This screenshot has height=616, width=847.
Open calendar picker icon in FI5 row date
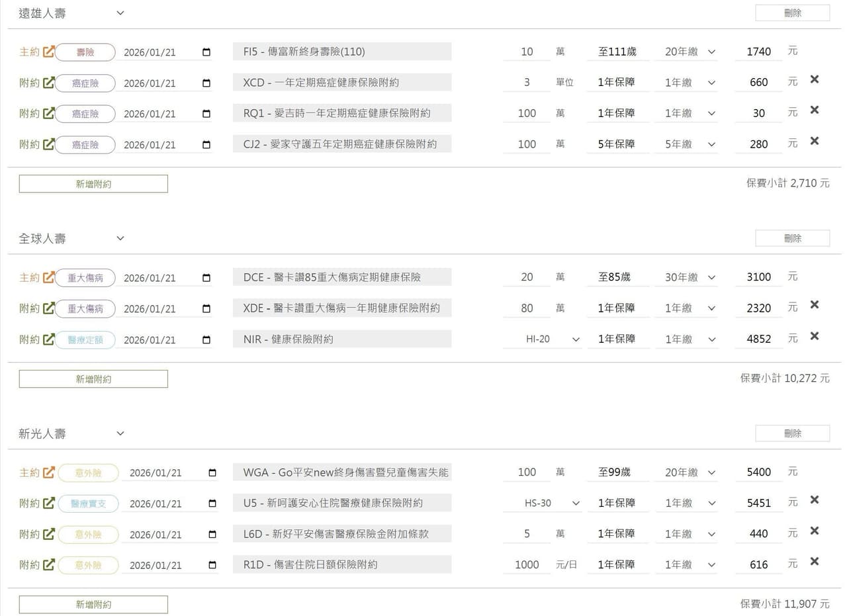point(206,52)
